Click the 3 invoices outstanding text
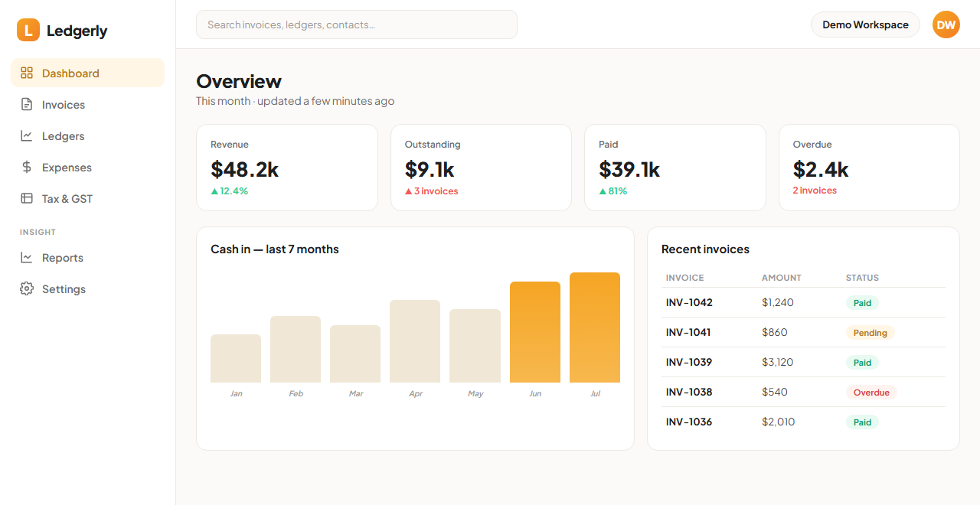This screenshot has height=505, width=980. (432, 191)
